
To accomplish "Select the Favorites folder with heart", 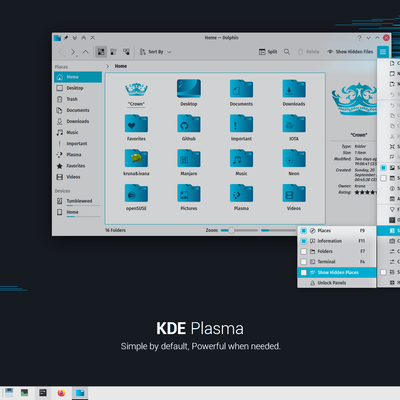I will coord(136,128).
